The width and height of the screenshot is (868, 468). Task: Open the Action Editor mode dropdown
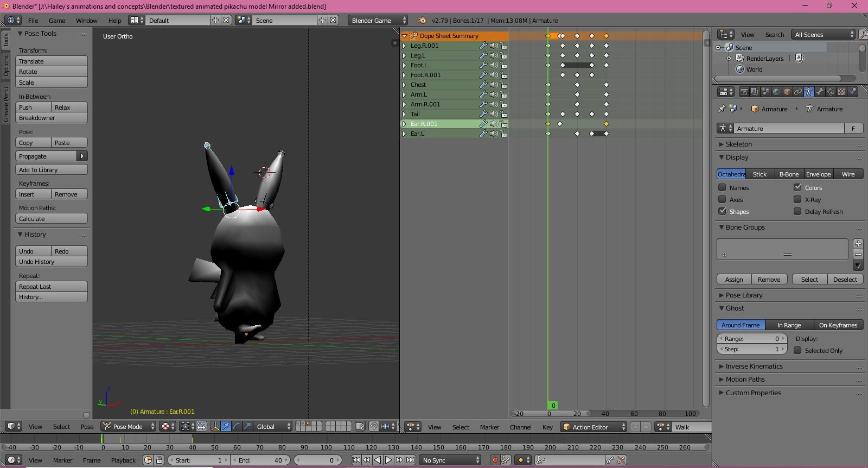point(594,427)
